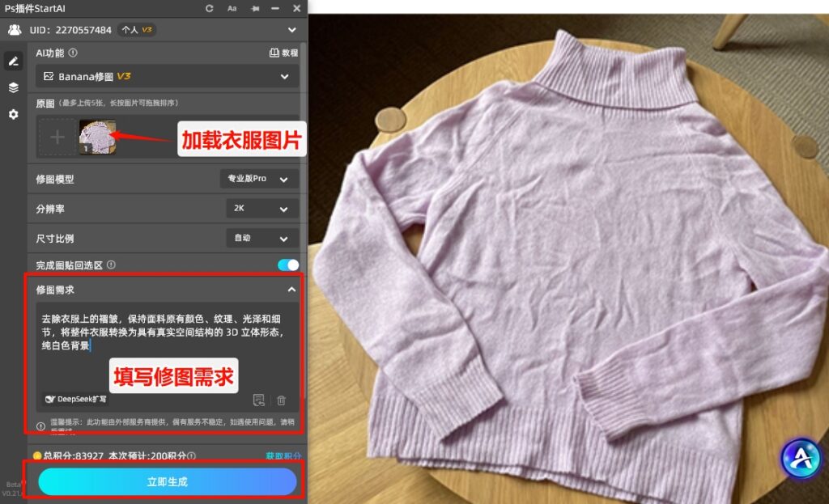Click the 立即生成 generate button
Viewport: 829px width, 504px height.
tap(164, 481)
